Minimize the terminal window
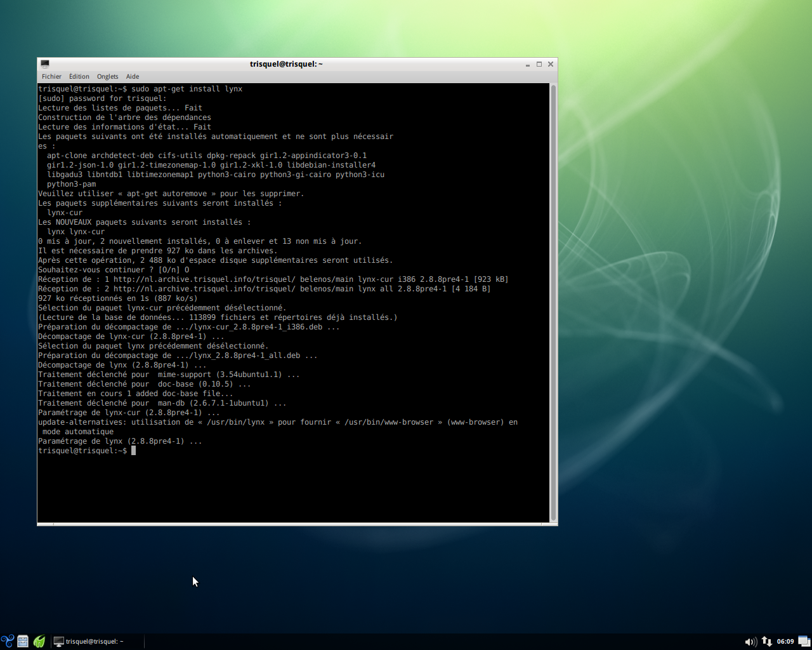812x650 pixels. point(527,63)
